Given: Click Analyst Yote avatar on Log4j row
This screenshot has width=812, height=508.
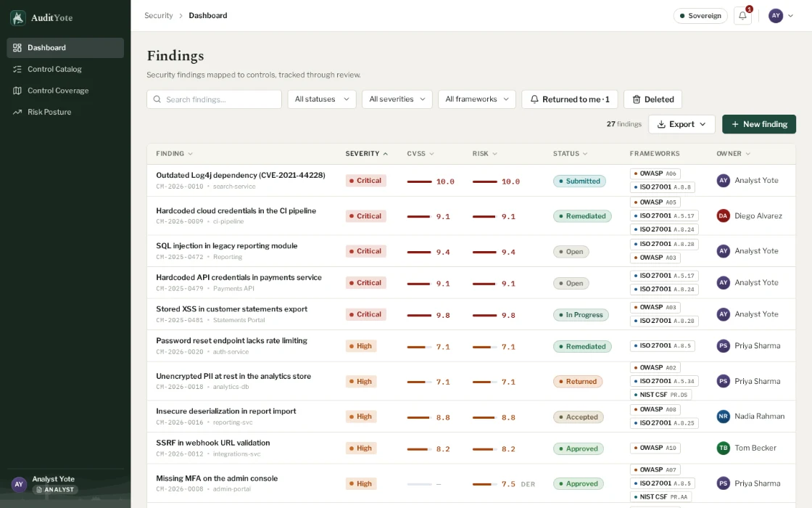Looking at the screenshot, I should [723, 181].
